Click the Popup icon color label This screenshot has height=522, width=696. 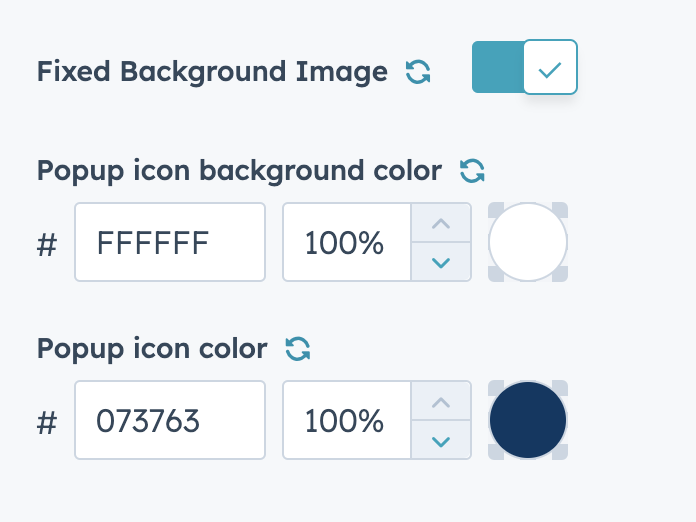152,348
